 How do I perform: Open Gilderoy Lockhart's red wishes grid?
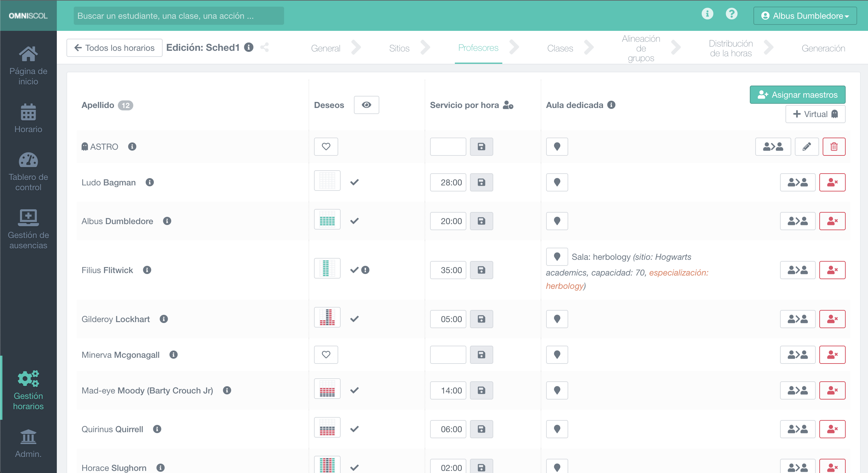click(x=327, y=317)
